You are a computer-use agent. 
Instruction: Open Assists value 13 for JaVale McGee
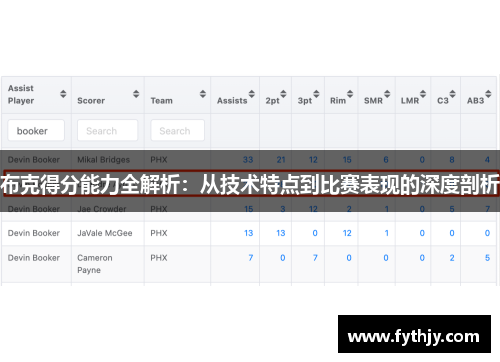[249, 233]
